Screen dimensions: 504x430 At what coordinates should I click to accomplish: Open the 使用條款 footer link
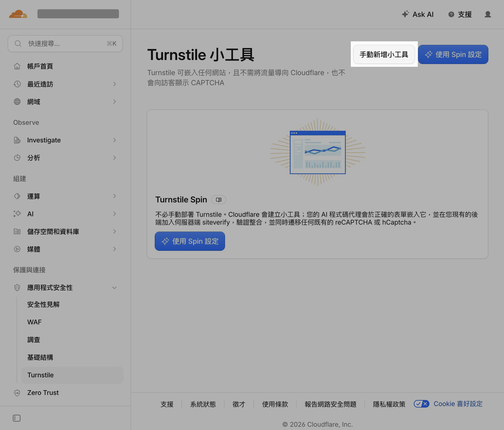(275, 404)
